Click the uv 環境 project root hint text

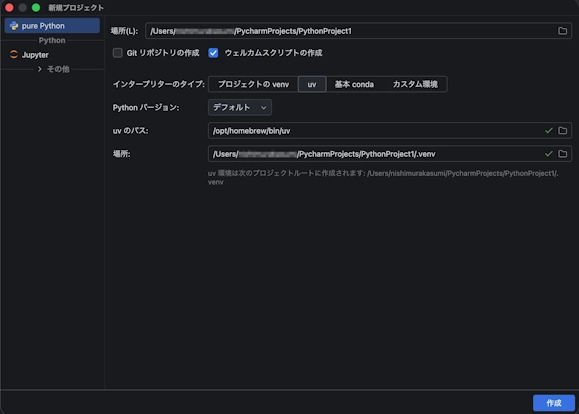coord(383,177)
